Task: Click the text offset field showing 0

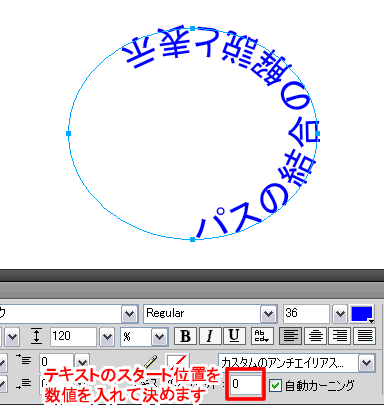Action: (246, 384)
